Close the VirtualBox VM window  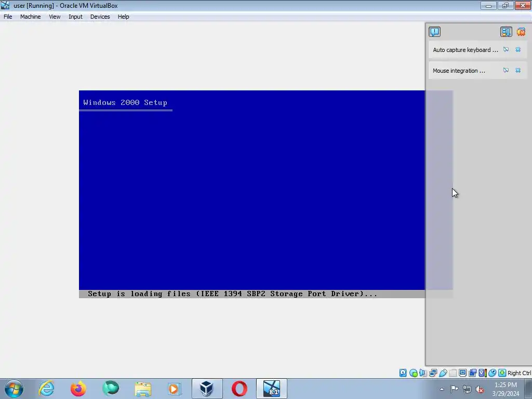tap(523, 5)
